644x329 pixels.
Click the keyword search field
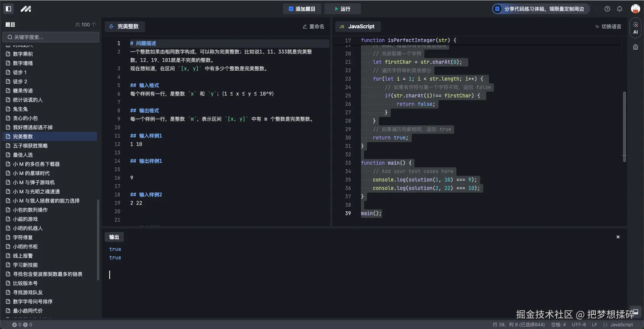[x=51, y=37]
